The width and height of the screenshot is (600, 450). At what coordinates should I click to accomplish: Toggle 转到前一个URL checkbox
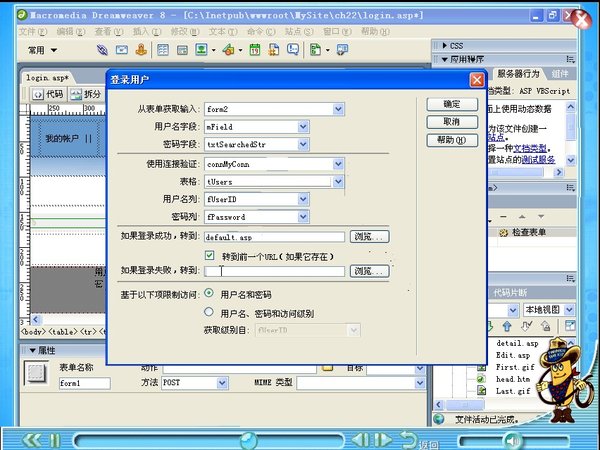210,255
